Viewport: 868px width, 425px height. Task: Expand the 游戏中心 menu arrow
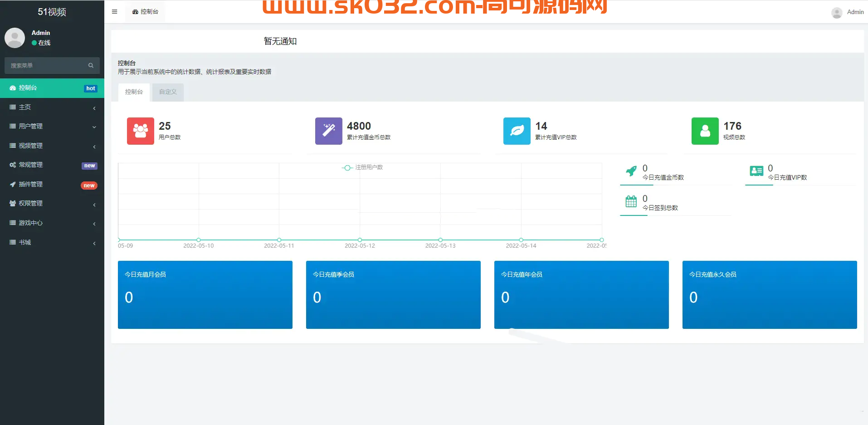pyautogui.click(x=94, y=224)
